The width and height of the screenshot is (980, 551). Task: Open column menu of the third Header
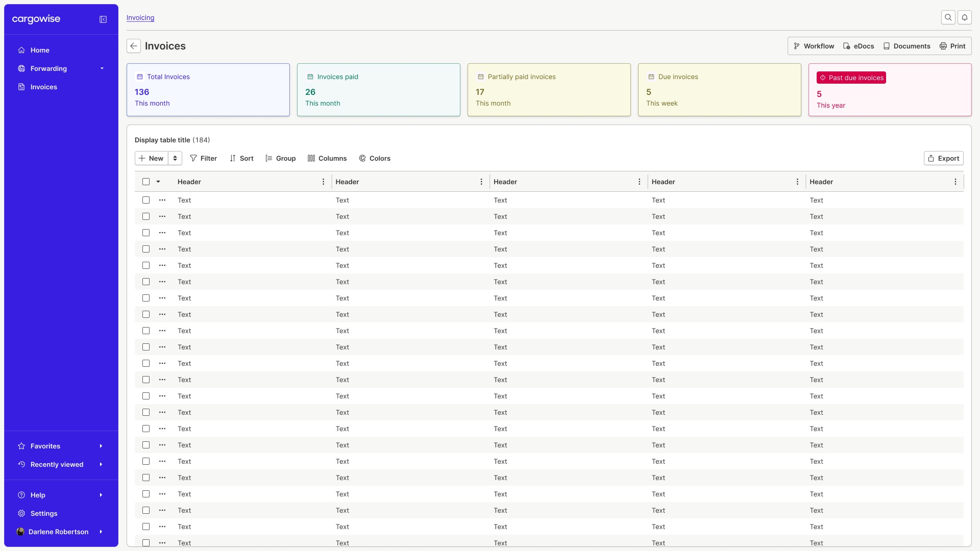point(640,182)
